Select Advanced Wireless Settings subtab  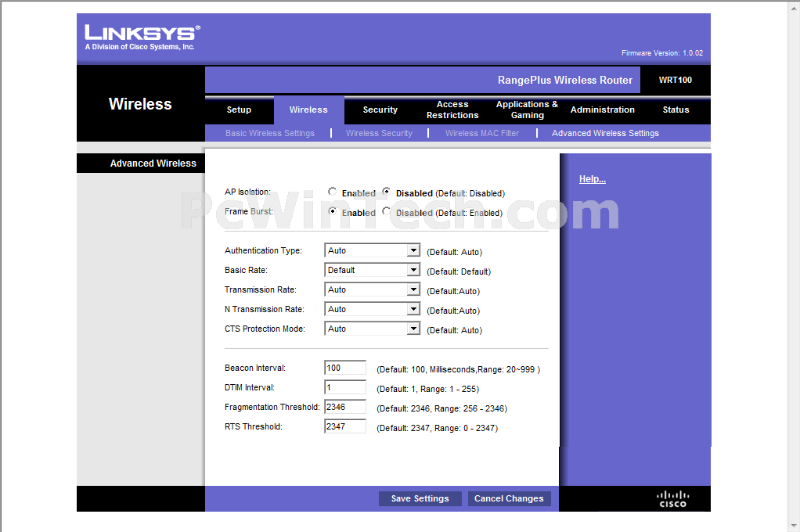(605, 133)
